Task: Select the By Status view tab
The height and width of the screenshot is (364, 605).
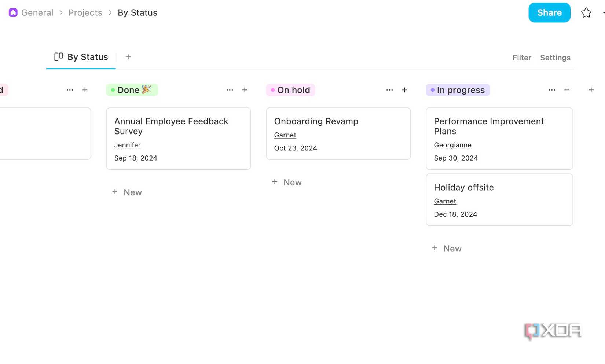Action: (87, 57)
